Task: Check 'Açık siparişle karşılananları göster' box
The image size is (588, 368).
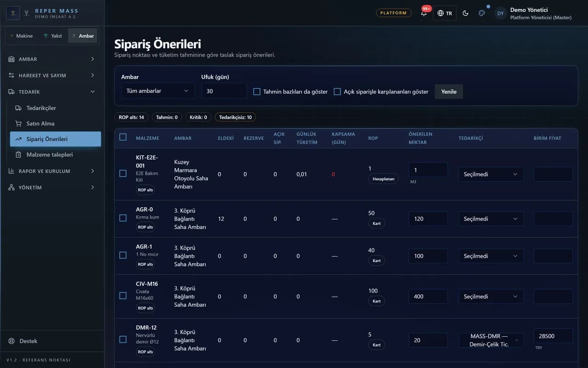Action: click(x=337, y=92)
